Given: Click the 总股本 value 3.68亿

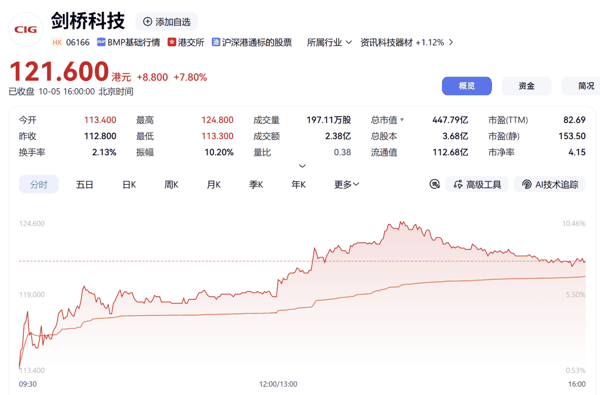Looking at the screenshot, I should point(455,136).
